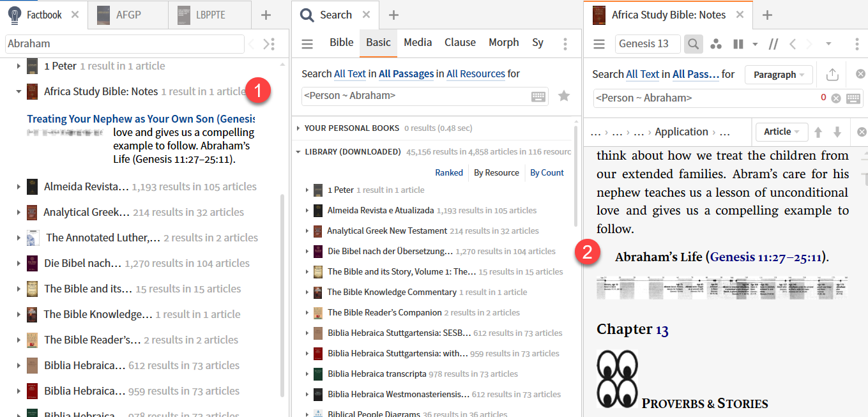The image size is (868, 417).
Task: Open the Search panel kebab menu
Action: point(565,43)
